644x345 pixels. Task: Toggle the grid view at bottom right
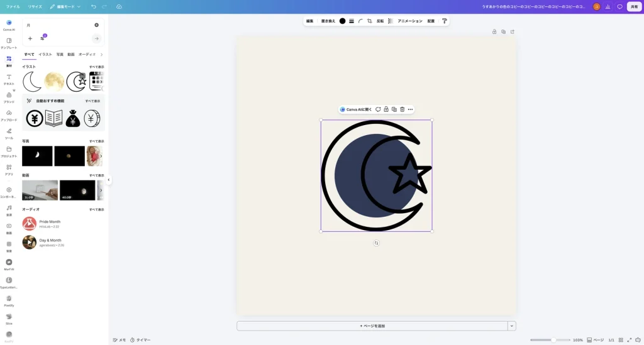coord(621,340)
